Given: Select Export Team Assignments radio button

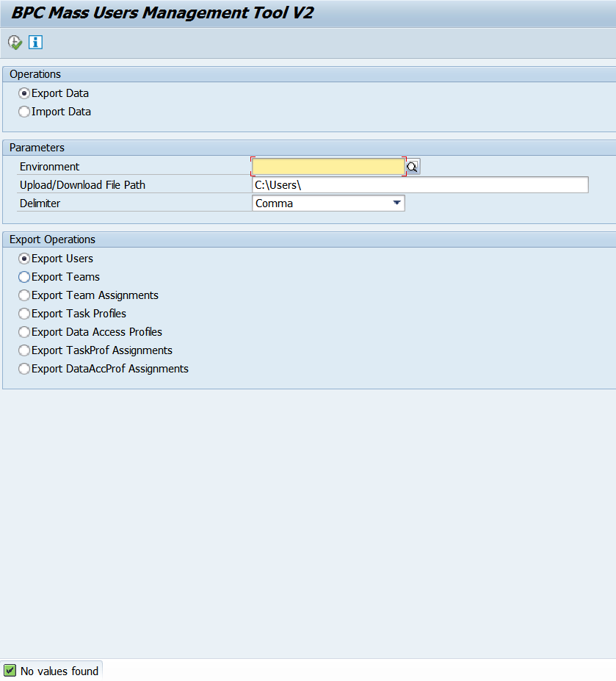Looking at the screenshot, I should tap(24, 295).
